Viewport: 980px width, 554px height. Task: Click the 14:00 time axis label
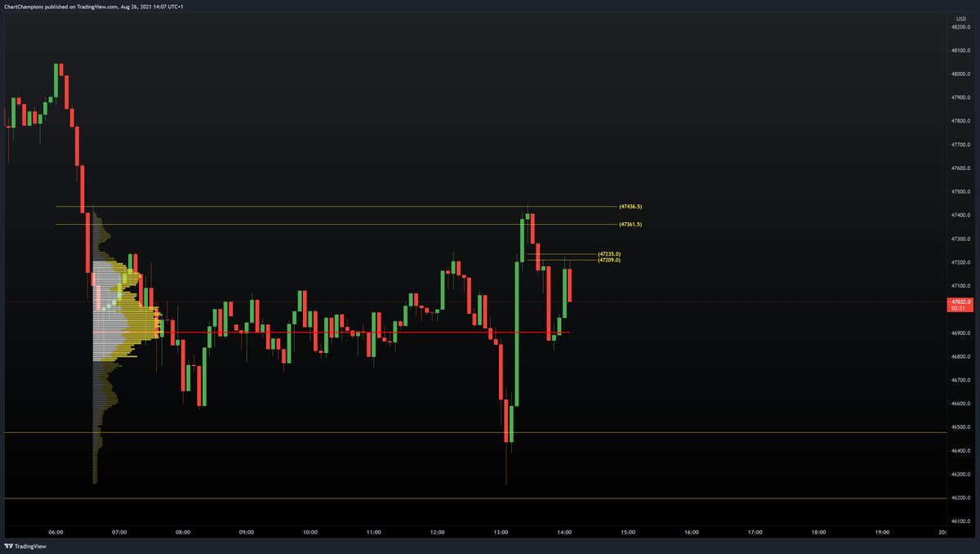(x=564, y=532)
